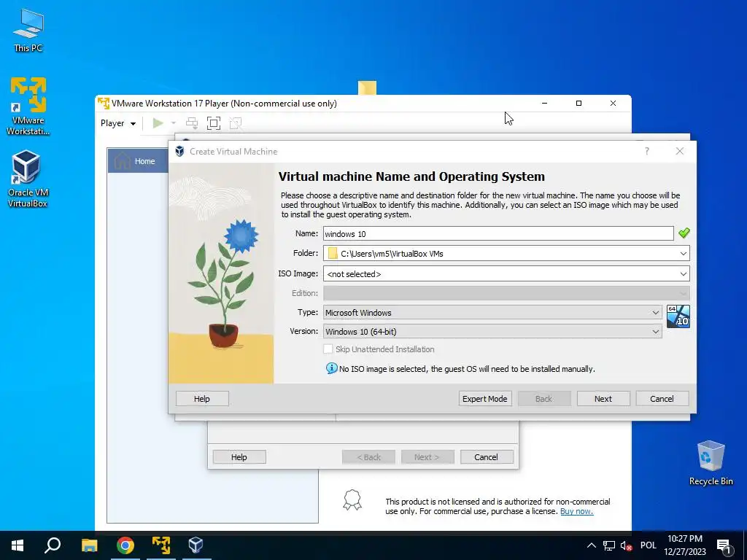The image size is (747, 560).
Task: Click the Next > button in VMware wizard
Action: 427,456
